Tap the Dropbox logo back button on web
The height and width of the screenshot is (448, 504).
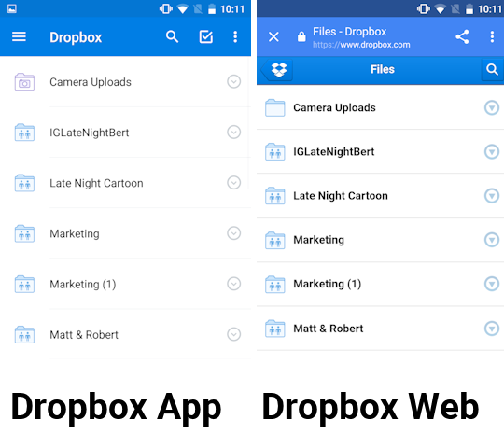point(277,69)
